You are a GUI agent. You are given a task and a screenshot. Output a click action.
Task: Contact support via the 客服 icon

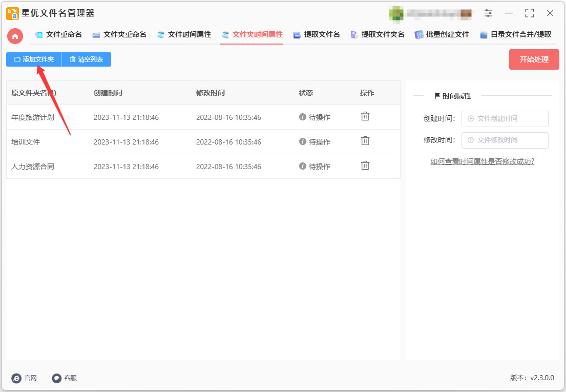57,378
